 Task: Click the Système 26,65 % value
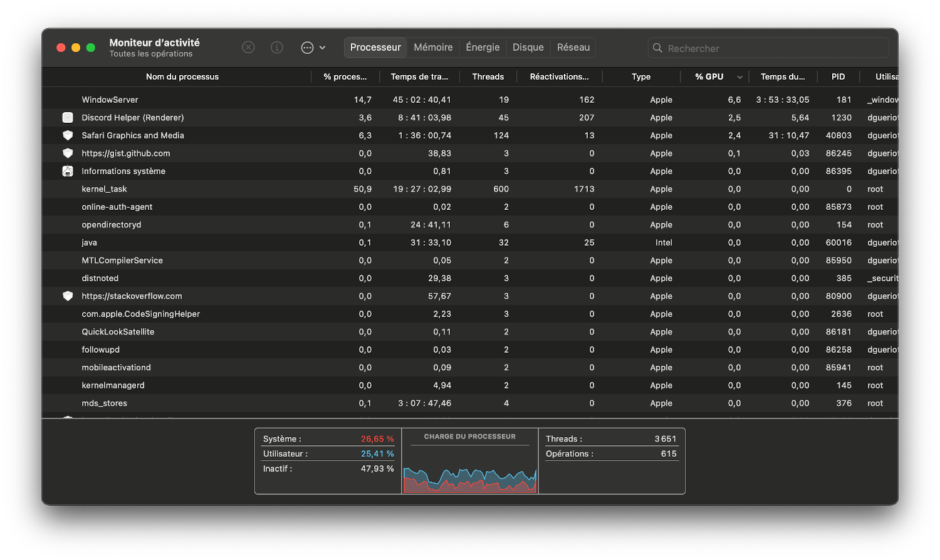point(377,439)
